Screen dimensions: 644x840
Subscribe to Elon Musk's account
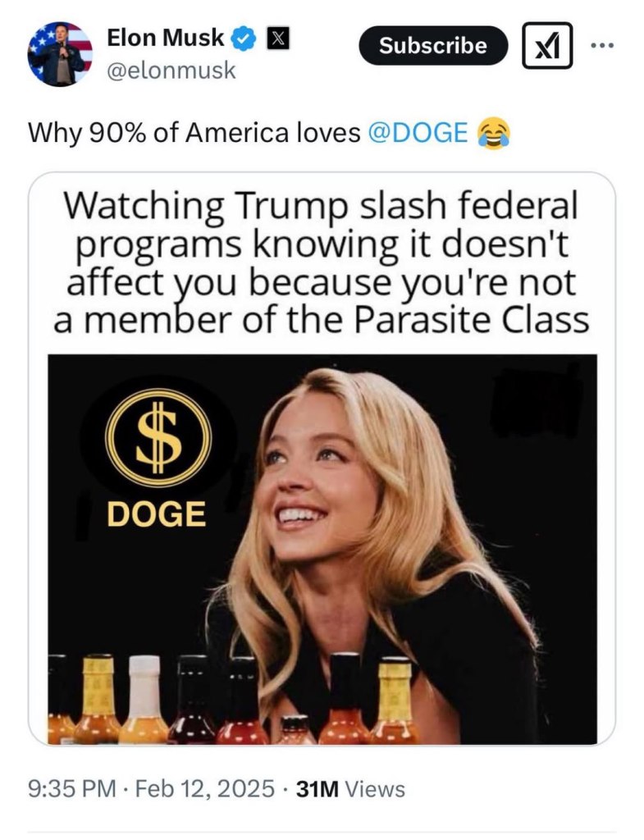click(x=433, y=46)
